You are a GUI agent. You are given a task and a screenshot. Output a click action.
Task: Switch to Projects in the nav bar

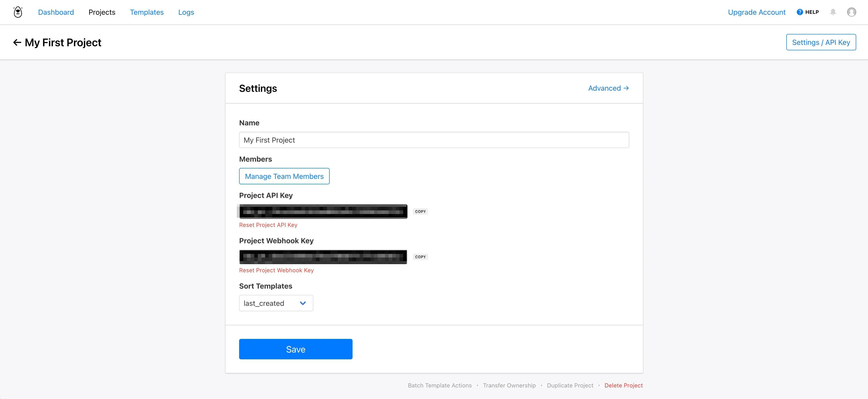(x=102, y=12)
